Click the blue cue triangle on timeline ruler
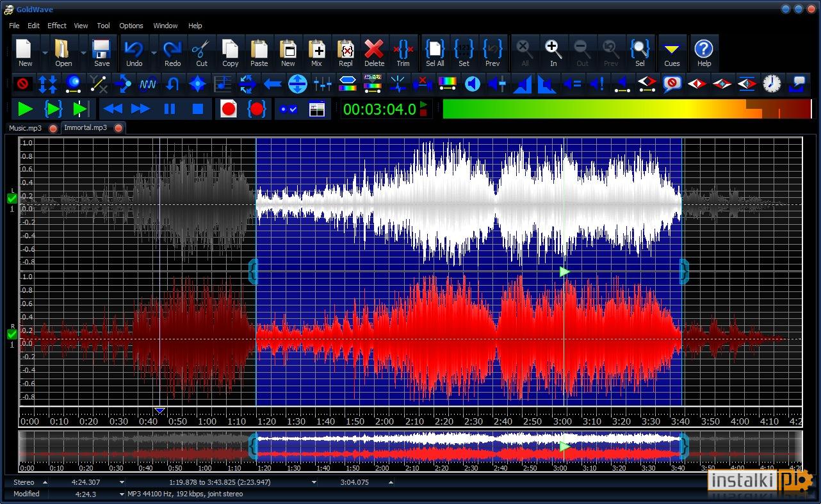Viewport: 821px width, 504px height. pos(160,411)
